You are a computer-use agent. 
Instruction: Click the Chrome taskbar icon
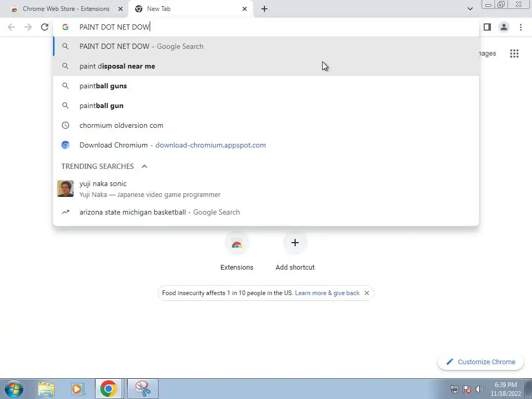point(109,389)
